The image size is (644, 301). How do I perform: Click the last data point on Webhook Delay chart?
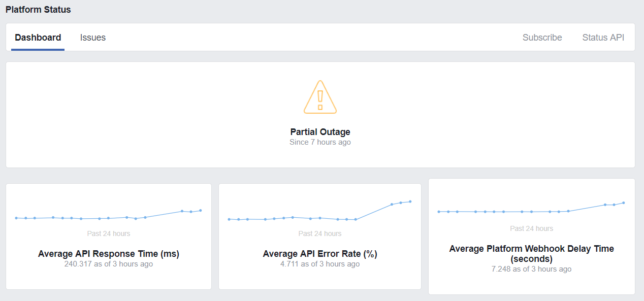[x=623, y=203]
